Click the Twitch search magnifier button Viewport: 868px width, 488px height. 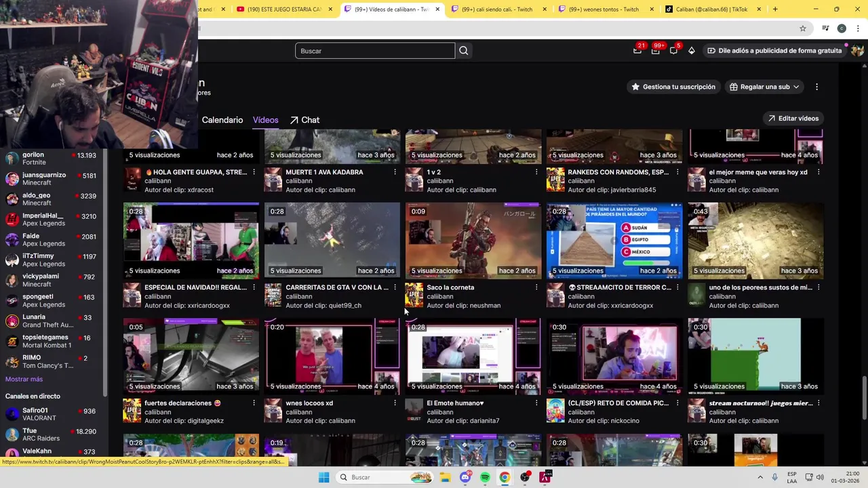(464, 51)
